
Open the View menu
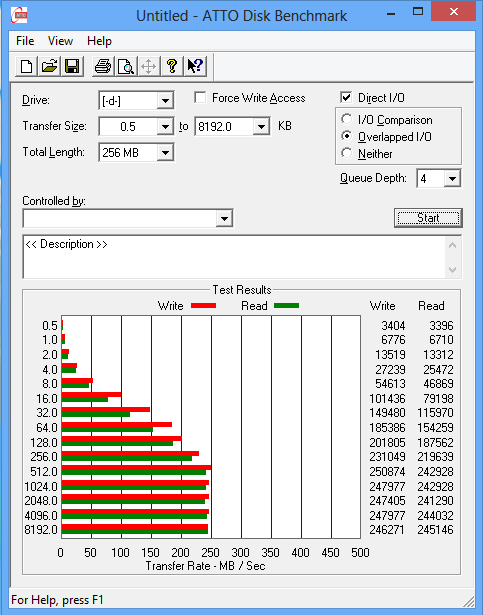[60, 41]
